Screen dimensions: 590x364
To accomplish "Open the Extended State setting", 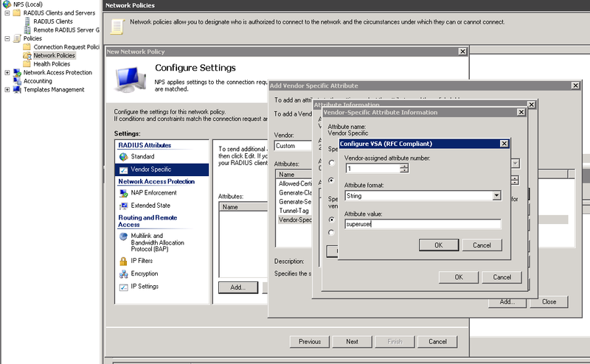I will [x=150, y=206].
